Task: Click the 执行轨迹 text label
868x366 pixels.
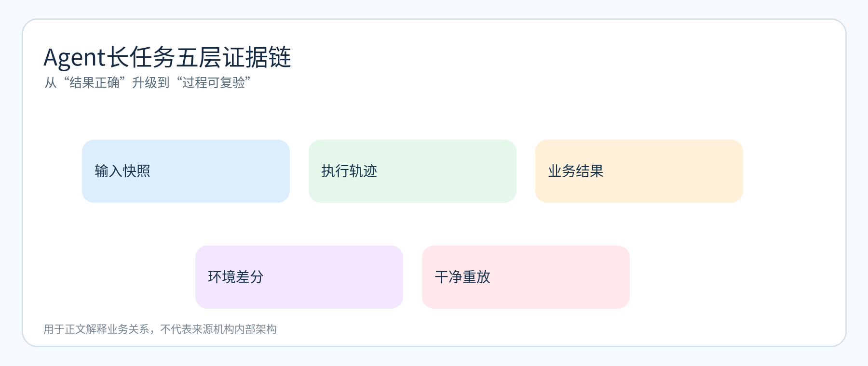Action: pos(349,171)
